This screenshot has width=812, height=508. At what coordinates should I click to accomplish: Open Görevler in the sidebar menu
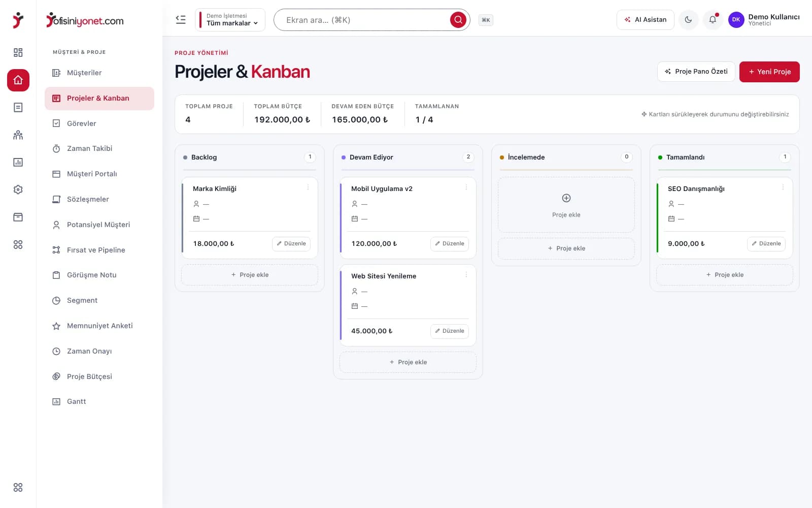[99, 123]
